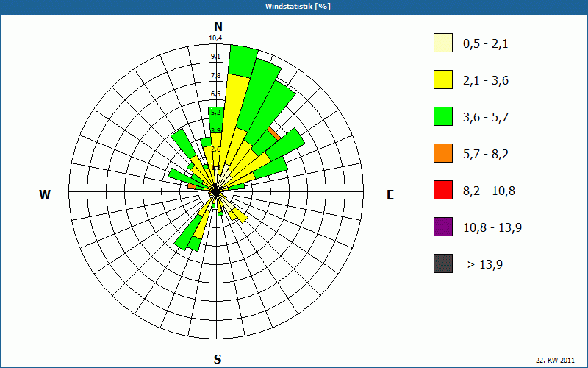Click the legend label '2,1 - 3,6'

486,81
